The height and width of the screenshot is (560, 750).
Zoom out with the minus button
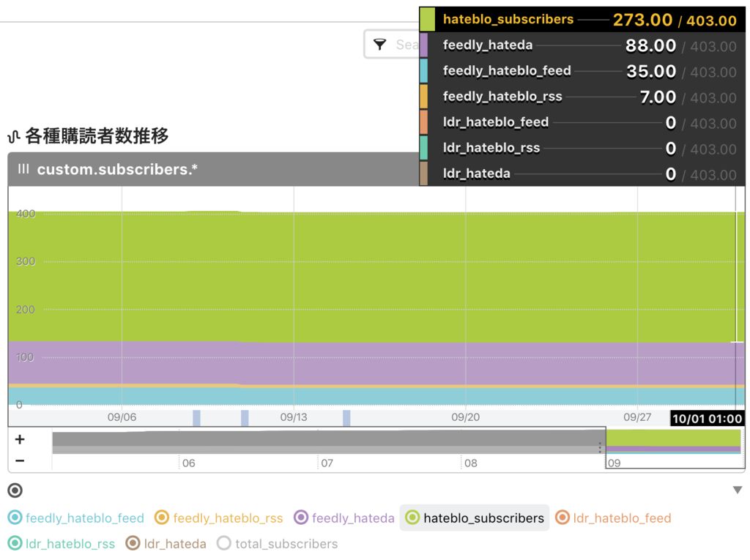[x=20, y=460]
